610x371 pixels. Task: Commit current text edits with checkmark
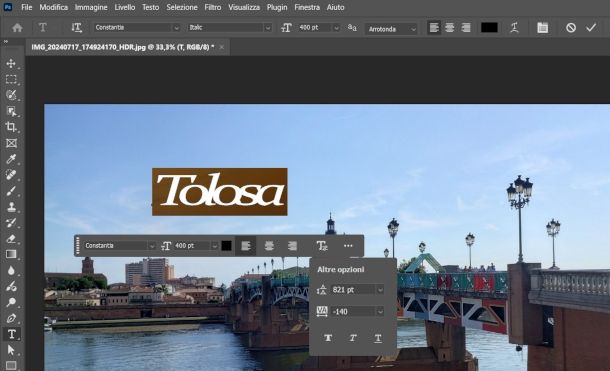(x=591, y=28)
